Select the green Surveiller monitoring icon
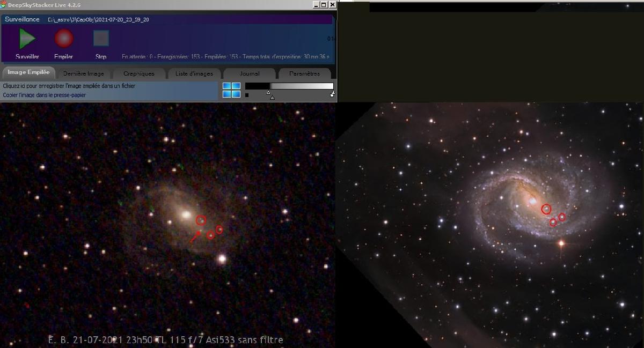The height and width of the screenshot is (348, 644). [26, 38]
